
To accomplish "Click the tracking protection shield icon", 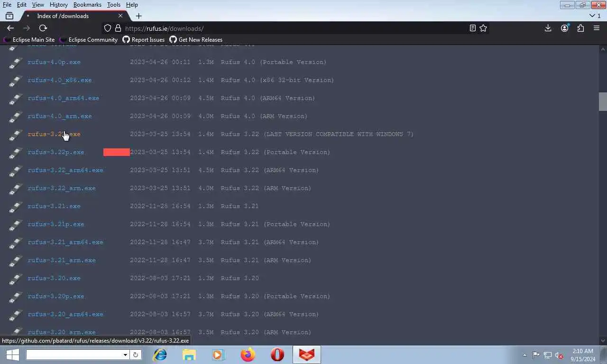I will pyautogui.click(x=108, y=28).
